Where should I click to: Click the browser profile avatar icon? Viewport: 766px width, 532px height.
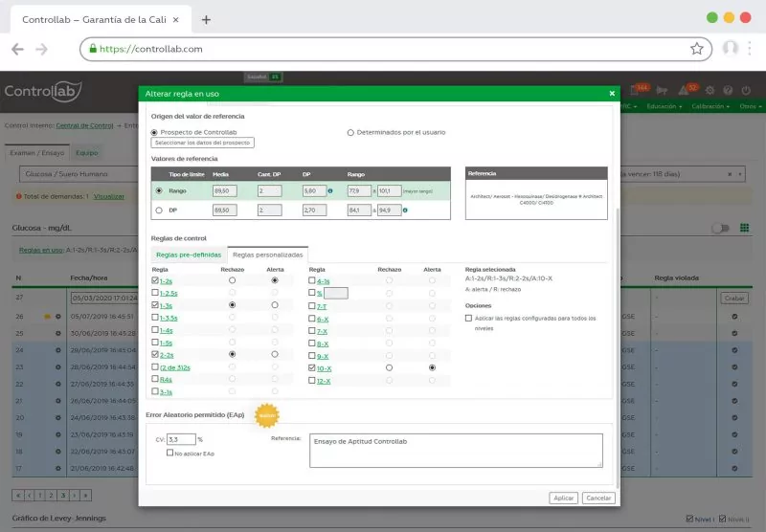(x=731, y=49)
